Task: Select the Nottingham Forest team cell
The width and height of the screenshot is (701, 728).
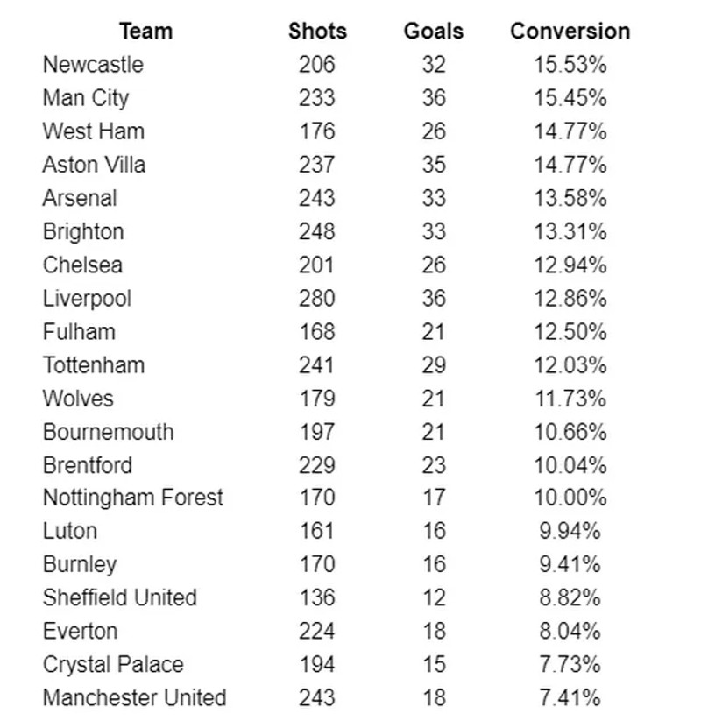Action: pos(133,498)
